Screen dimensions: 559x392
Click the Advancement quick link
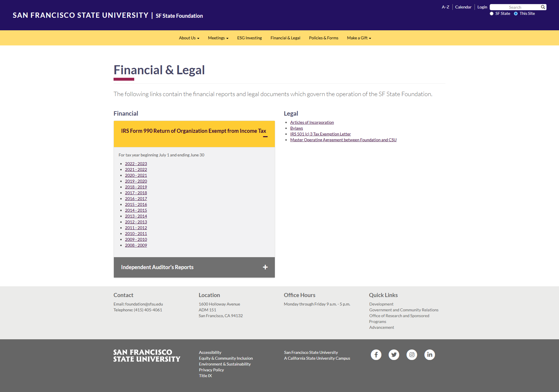point(381,327)
